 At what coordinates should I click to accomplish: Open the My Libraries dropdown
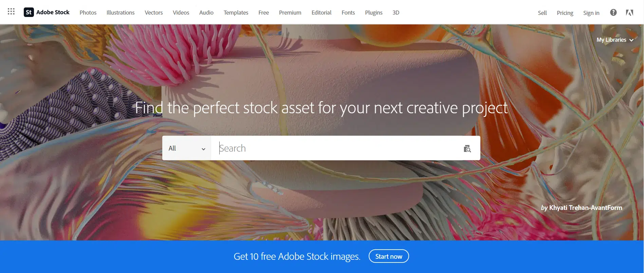tap(614, 40)
